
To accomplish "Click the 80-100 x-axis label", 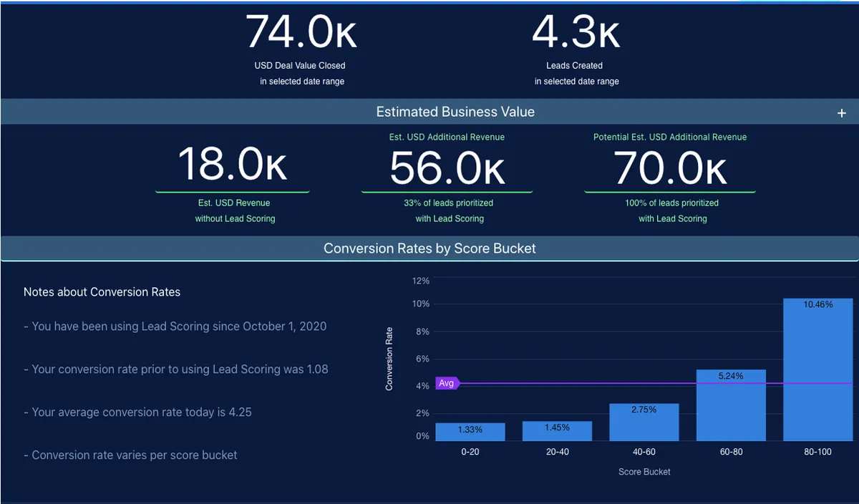I will pos(818,453).
